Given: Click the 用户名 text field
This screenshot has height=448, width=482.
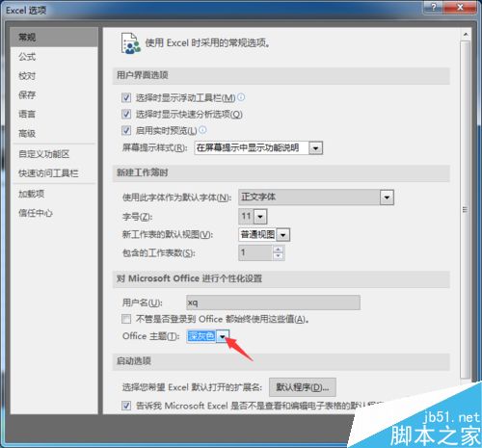Looking at the screenshot, I should (273, 303).
